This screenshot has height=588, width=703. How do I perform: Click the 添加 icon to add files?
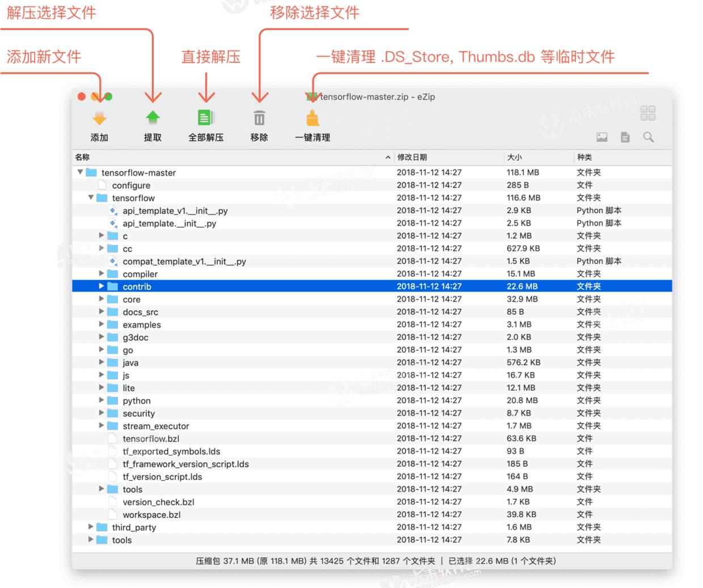(x=99, y=119)
